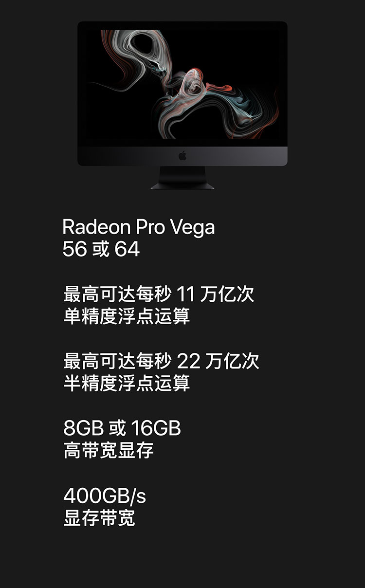
Task: Click the 半精度浮点运算 text
Action: [x=127, y=383]
